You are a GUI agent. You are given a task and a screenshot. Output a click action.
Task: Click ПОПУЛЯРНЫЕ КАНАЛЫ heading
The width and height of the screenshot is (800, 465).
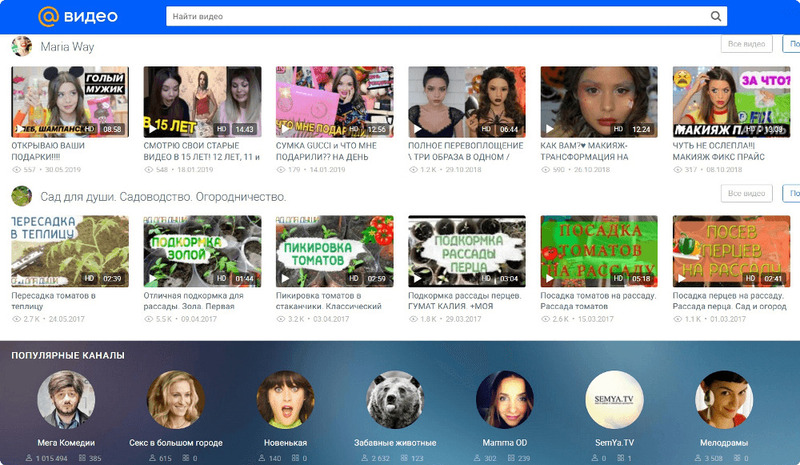click(x=68, y=355)
